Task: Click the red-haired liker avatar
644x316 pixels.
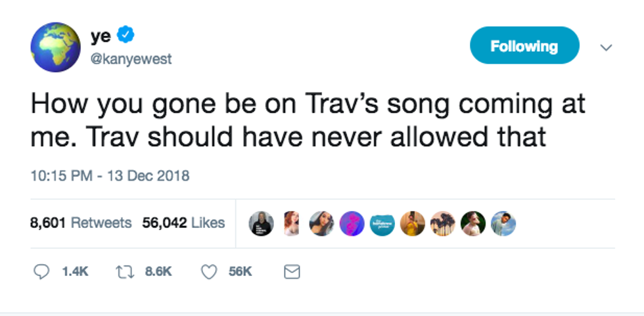Action: (x=291, y=224)
